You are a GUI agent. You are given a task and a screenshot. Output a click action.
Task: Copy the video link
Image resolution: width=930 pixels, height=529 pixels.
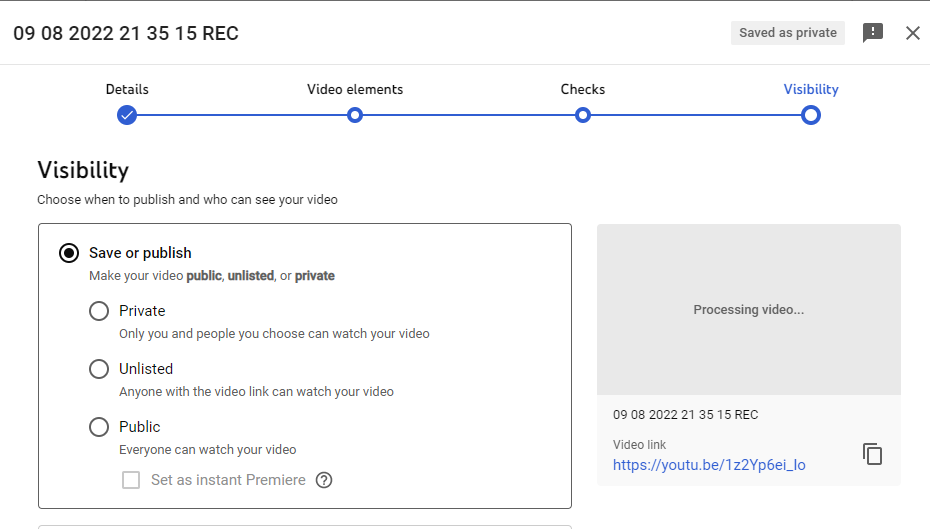[x=873, y=454]
